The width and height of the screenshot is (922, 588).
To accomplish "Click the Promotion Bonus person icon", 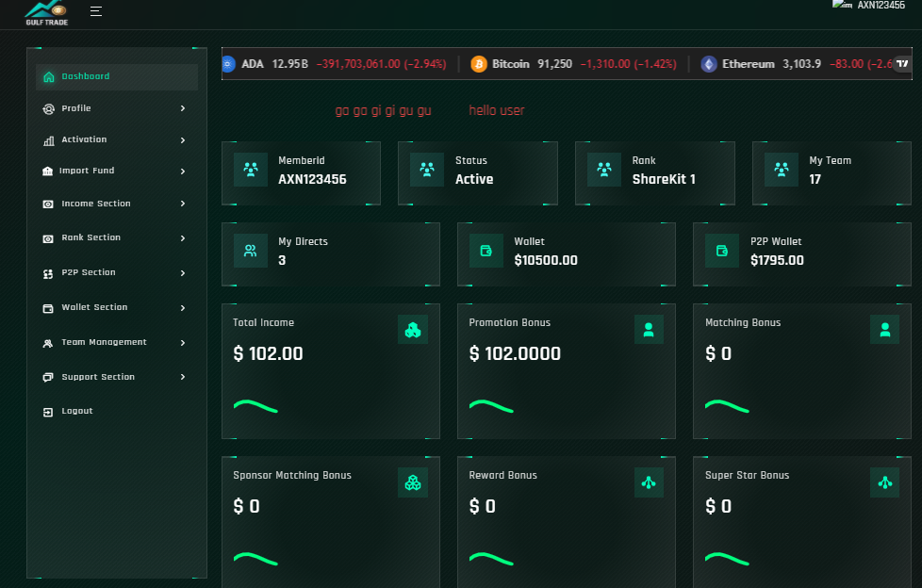I will pyautogui.click(x=649, y=330).
